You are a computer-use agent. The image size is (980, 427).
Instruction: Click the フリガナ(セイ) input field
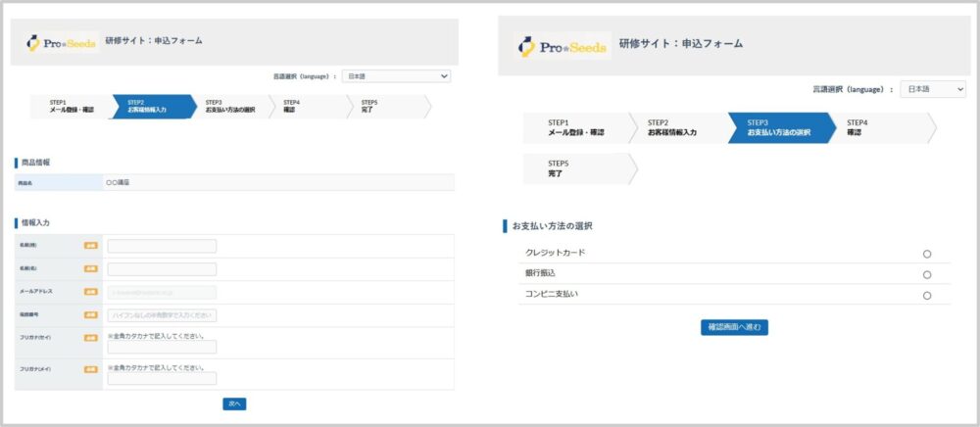coord(162,347)
